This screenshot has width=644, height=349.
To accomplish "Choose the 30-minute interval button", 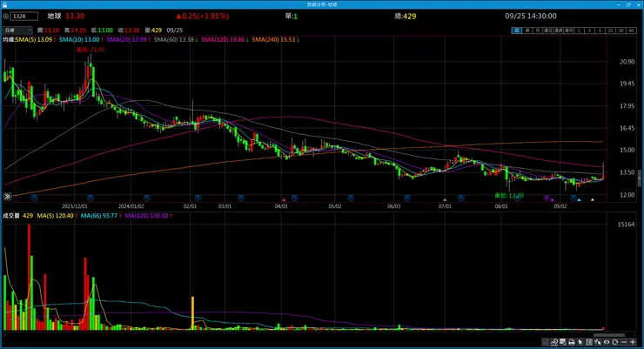I will (x=621, y=30).
